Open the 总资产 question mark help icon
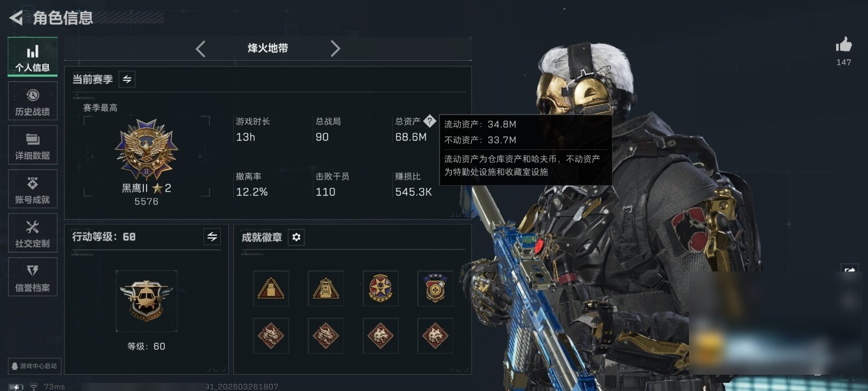 430,121
